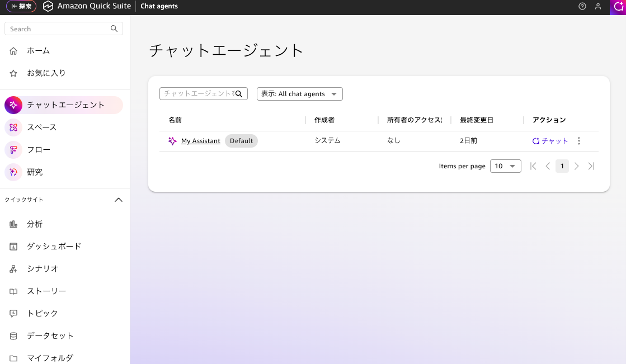Open the user profile icon
The image size is (626, 364).
click(598, 7)
